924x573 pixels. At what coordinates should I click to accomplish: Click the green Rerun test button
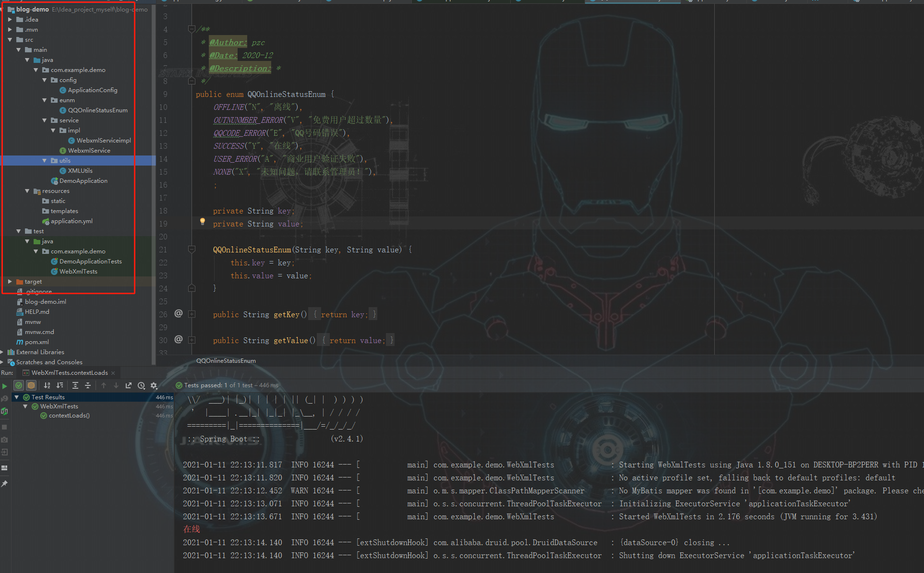click(x=4, y=386)
